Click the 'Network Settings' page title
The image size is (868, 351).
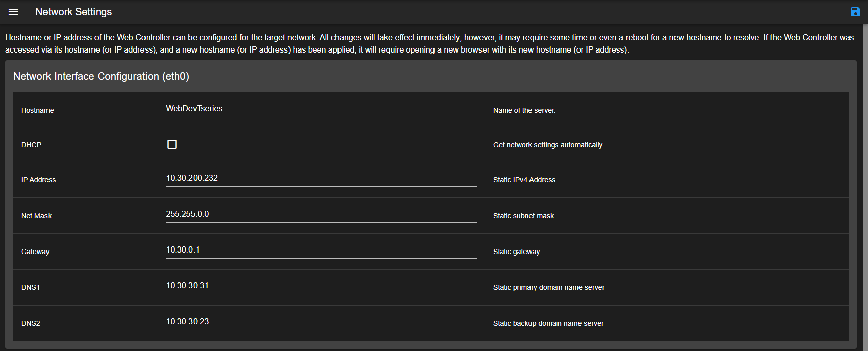point(73,12)
